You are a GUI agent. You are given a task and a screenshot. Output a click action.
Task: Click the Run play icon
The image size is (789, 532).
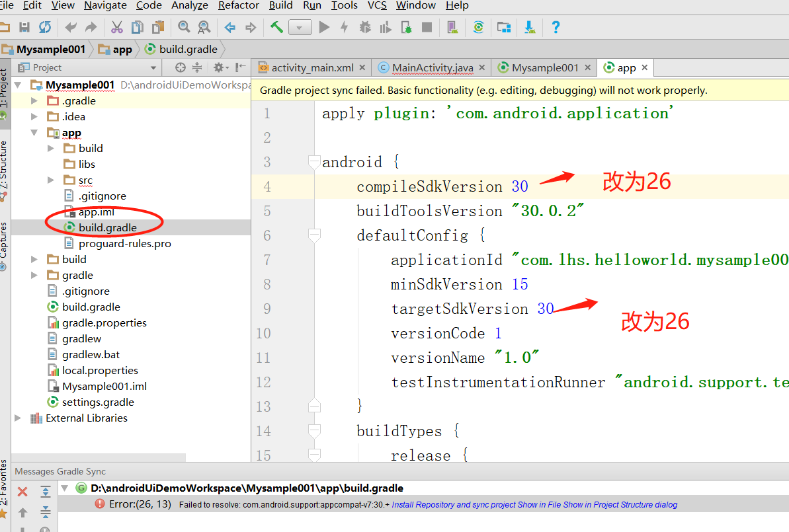point(325,27)
